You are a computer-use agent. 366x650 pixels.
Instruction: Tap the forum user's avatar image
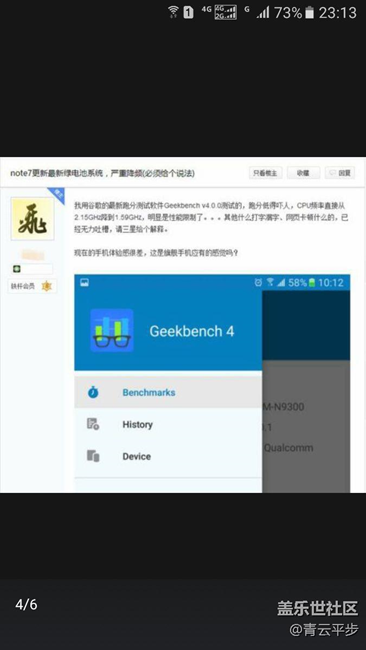click(x=32, y=219)
